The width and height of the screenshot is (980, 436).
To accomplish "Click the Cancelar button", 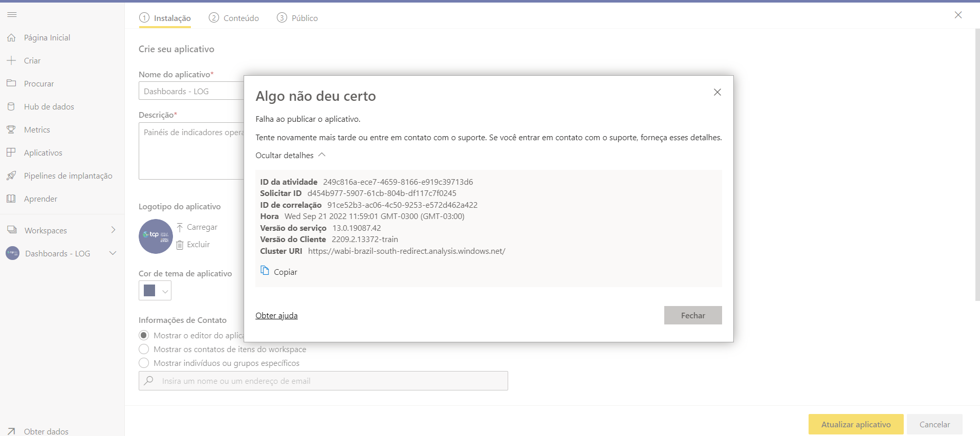I will point(934,424).
